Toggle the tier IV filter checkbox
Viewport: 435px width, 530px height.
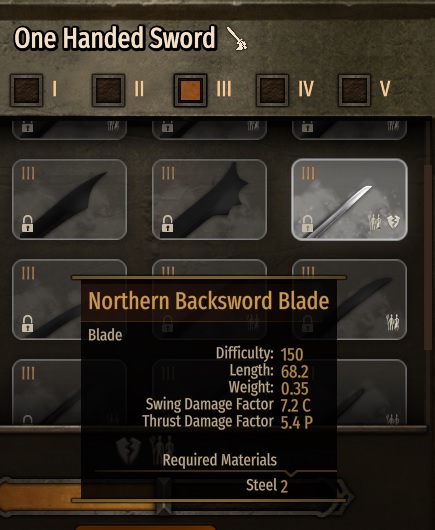pos(272,90)
